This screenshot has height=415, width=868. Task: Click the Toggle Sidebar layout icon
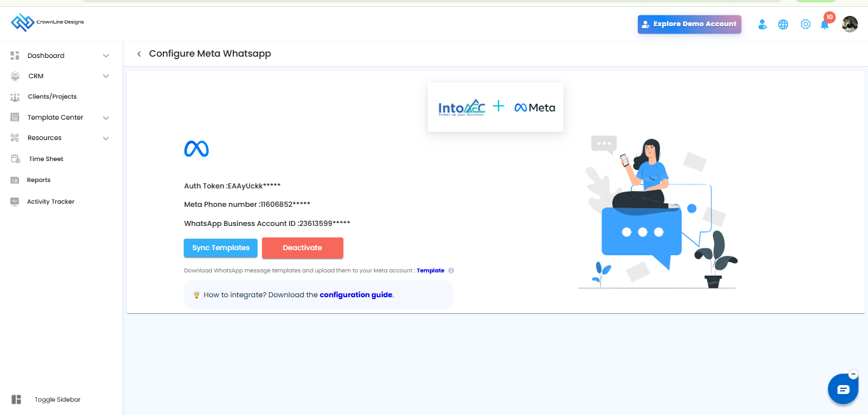[x=17, y=400]
